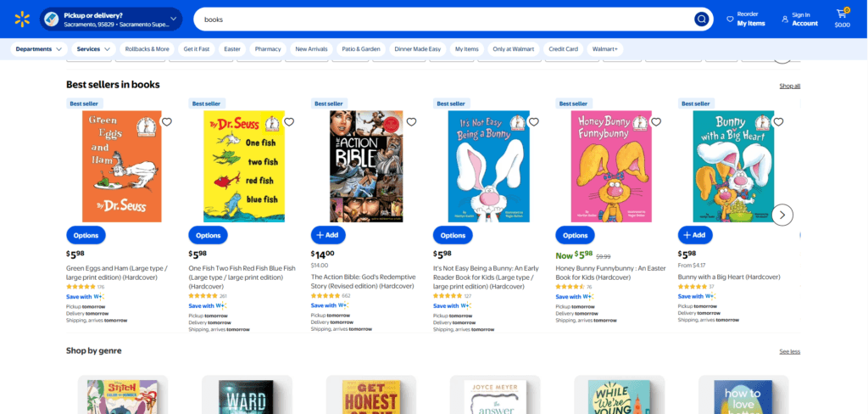Open Walmart+ pill
Screen dimensions: 868x414
[x=604, y=49]
